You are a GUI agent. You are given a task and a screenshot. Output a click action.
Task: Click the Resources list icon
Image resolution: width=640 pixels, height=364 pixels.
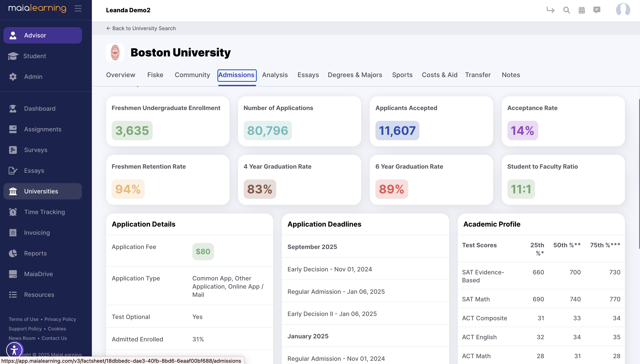point(13,294)
